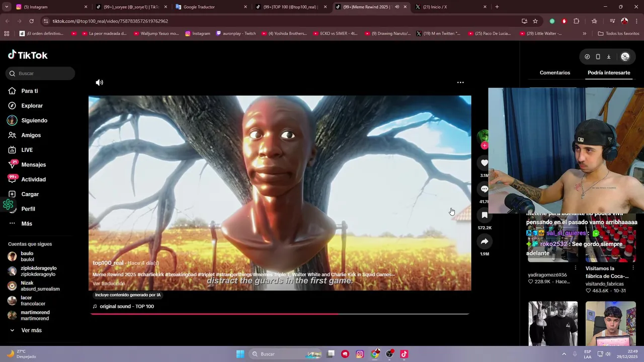Click the TikTok logo
Screen dimensions: 644x362
28,55
